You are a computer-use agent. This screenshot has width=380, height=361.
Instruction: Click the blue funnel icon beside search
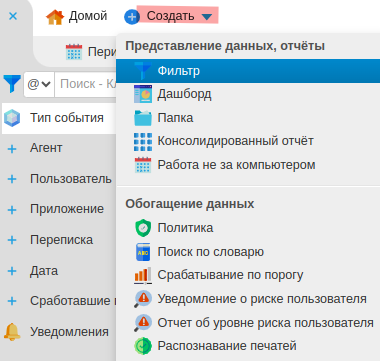(x=12, y=83)
